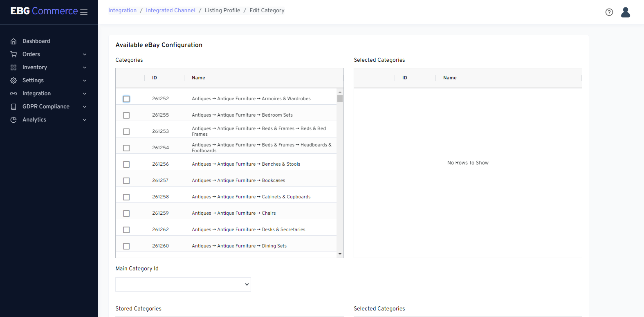Click the Analytics pie chart icon

pyautogui.click(x=13, y=120)
